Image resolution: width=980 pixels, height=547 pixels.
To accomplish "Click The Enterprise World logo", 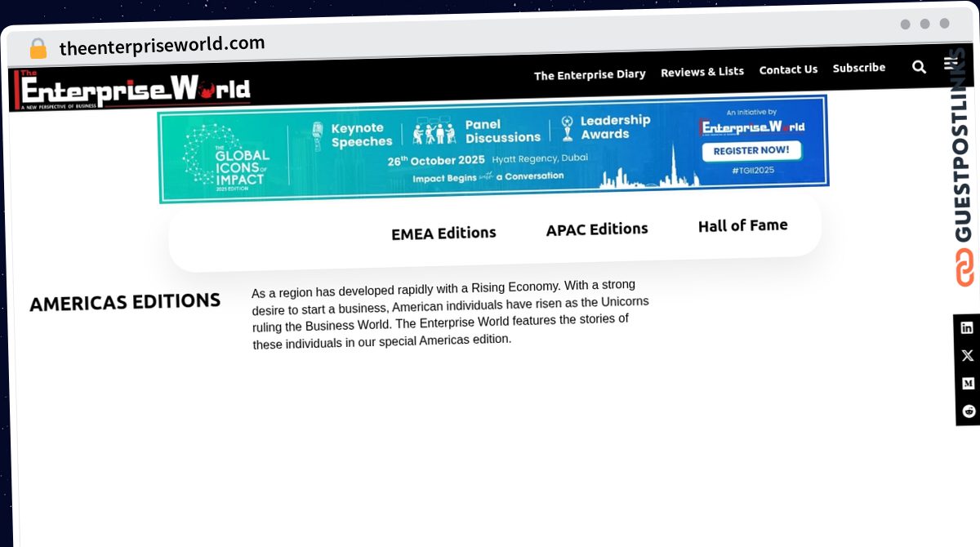I will [x=131, y=88].
